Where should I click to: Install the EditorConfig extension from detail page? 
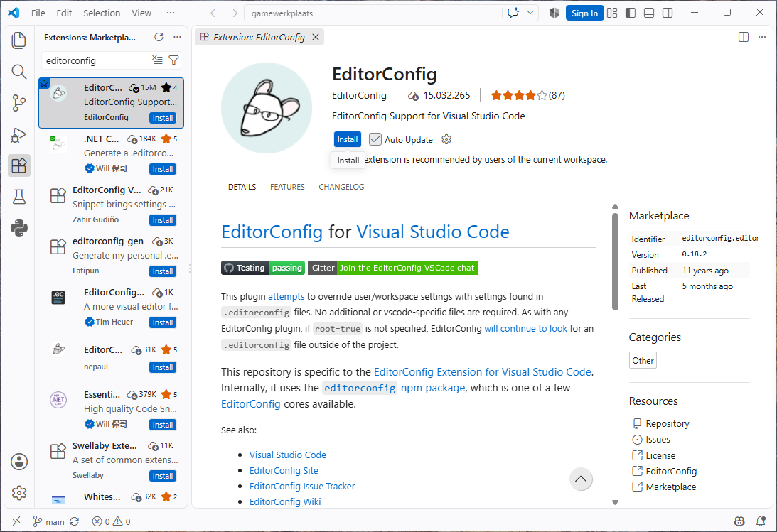click(x=348, y=139)
